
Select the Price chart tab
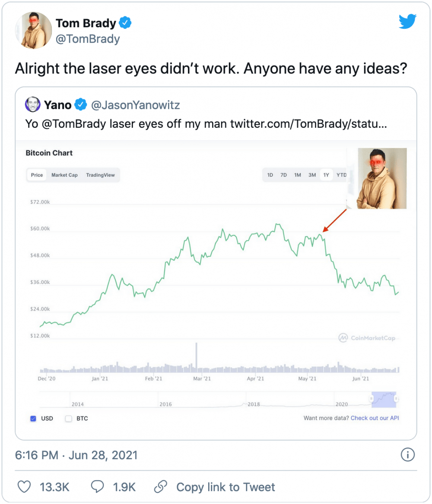click(37, 175)
